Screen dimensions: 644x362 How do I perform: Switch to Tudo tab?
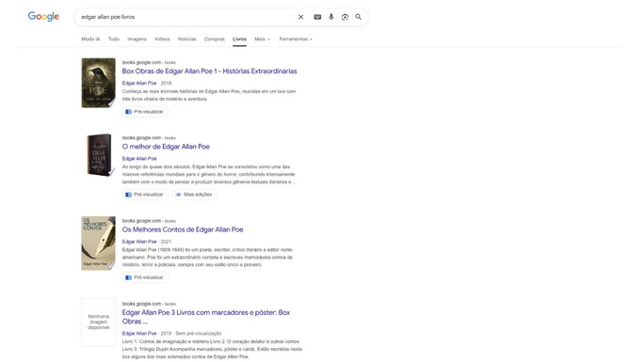(x=114, y=39)
